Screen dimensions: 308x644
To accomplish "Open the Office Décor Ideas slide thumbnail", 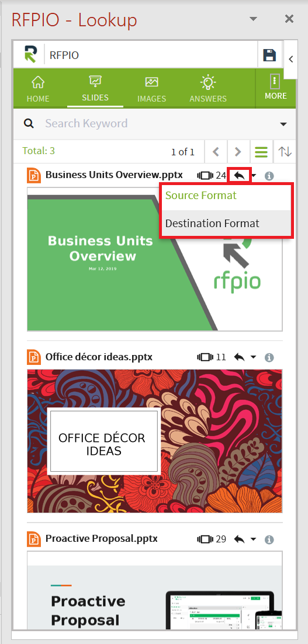I will point(155,441).
